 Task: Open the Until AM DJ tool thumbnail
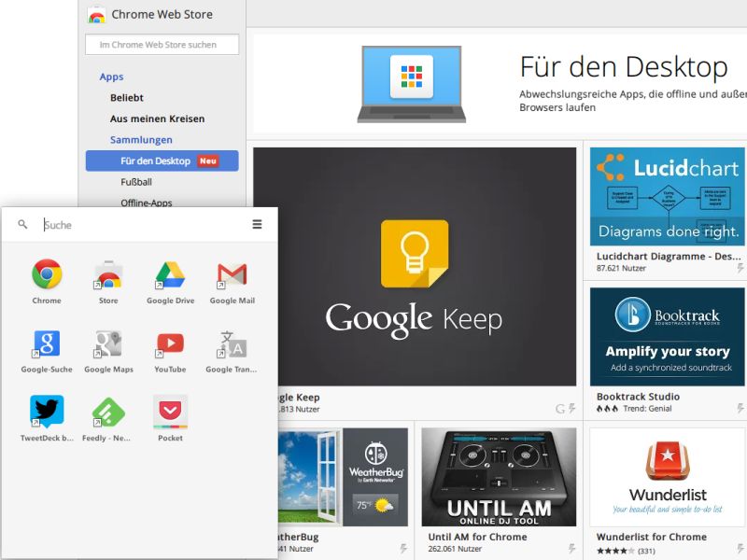point(499,477)
